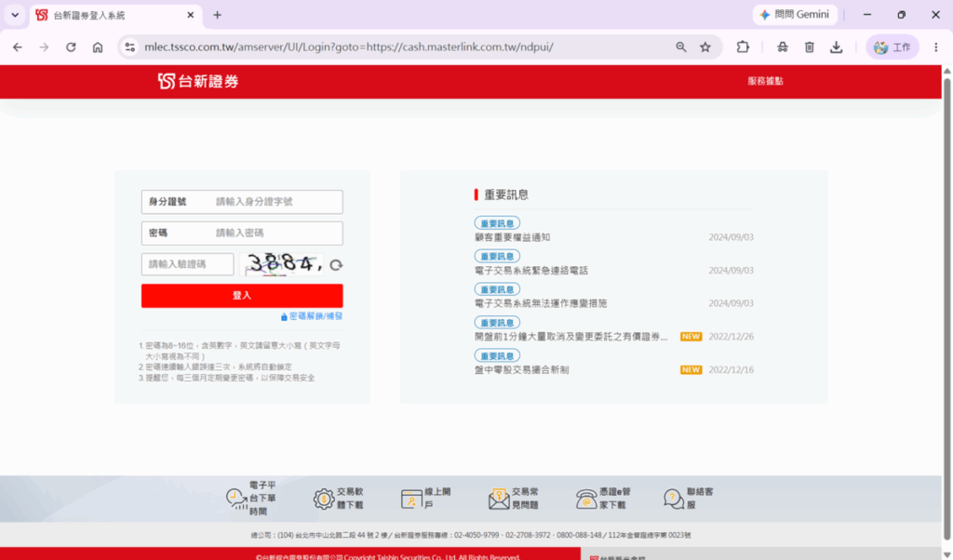953x560 pixels.
Task: Click the 密碼 input field
Action: tap(242, 233)
